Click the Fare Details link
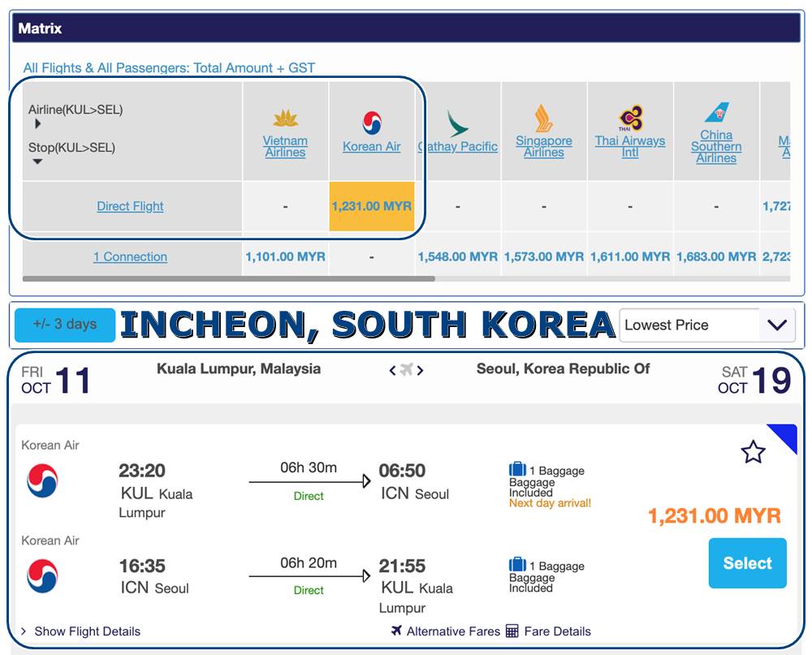This screenshot has height=655, width=812. point(557,631)
